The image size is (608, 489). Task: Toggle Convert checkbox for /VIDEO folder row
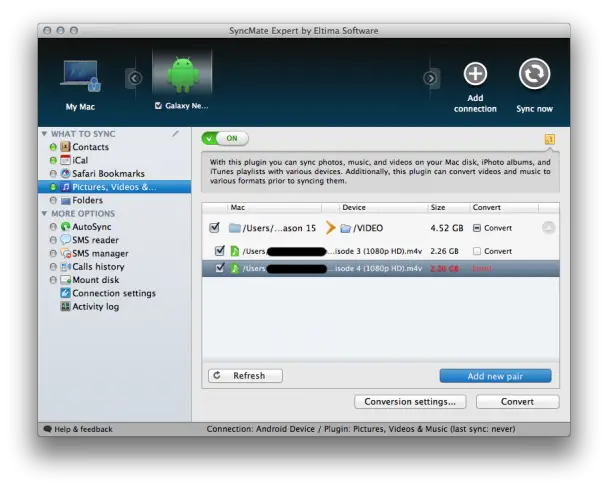[x=477, y=228]
